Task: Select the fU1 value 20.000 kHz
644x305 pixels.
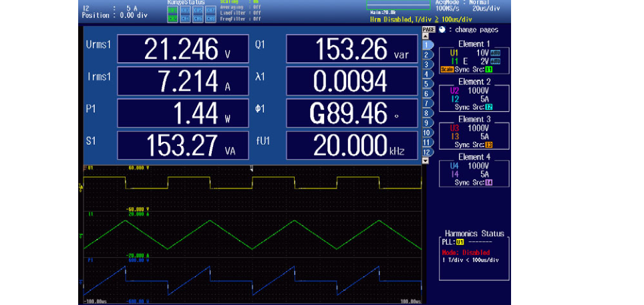Action: point(352,145)
